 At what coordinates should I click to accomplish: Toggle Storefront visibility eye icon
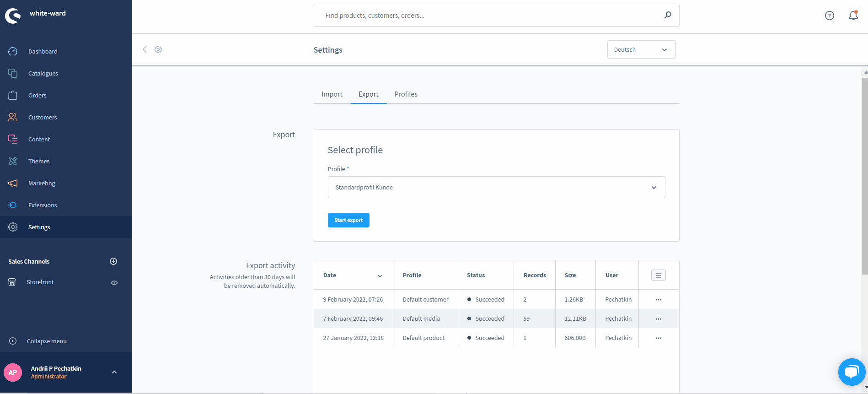pos(114,283)
